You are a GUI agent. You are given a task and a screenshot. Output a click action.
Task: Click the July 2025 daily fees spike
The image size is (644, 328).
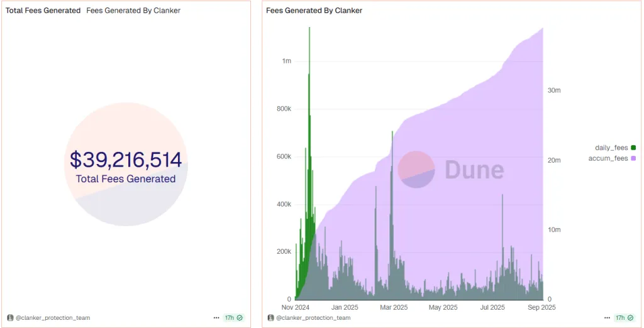coord(502,195)
